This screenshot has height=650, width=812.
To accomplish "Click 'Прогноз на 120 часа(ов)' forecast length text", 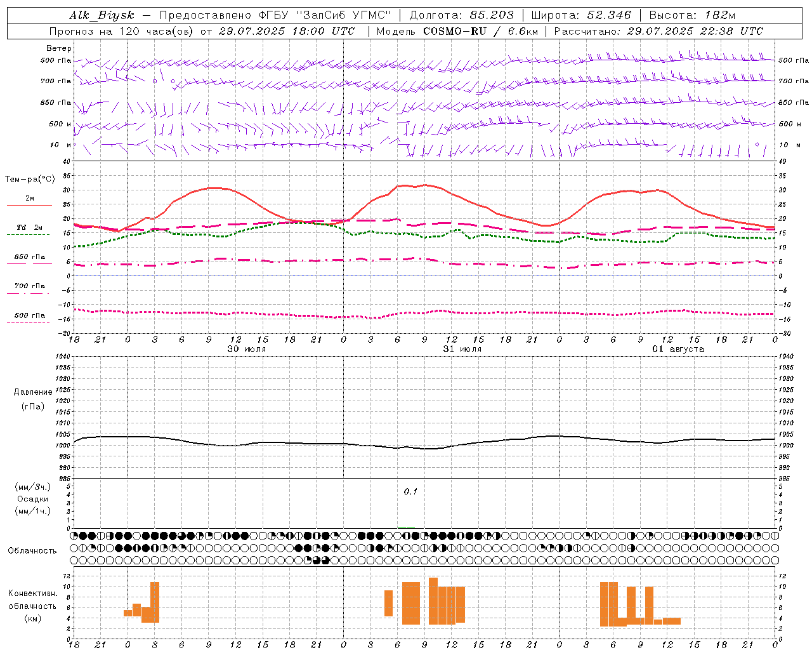I will (x=121, y=31).
